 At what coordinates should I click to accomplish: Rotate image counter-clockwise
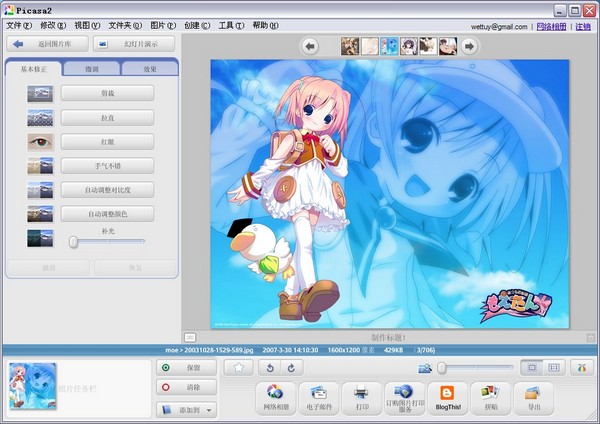267,368
